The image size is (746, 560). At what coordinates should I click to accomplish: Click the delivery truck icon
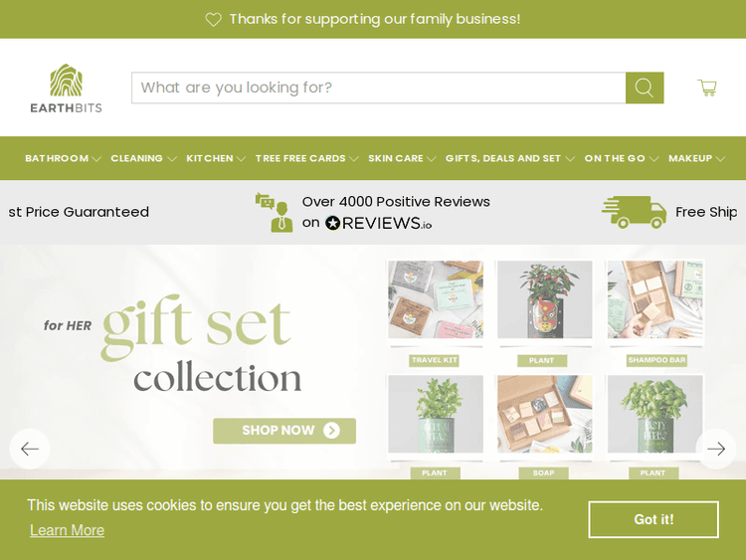635,212
